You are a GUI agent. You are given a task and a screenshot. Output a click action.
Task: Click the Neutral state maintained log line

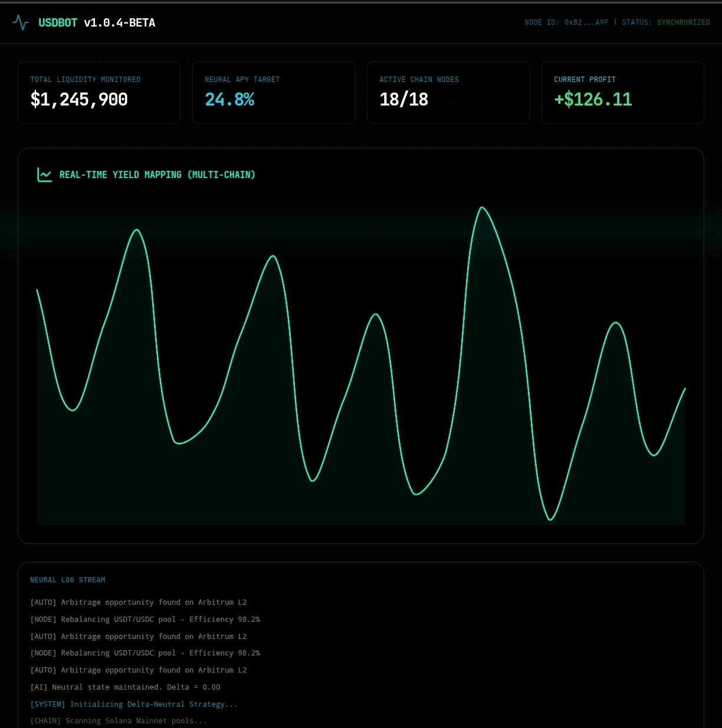point(125,687)
